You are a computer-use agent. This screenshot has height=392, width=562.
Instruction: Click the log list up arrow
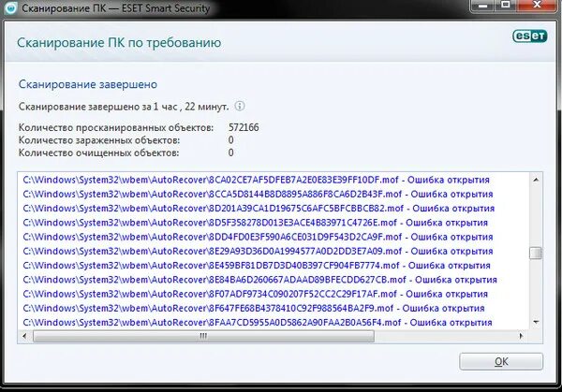[x=536, y=180]
